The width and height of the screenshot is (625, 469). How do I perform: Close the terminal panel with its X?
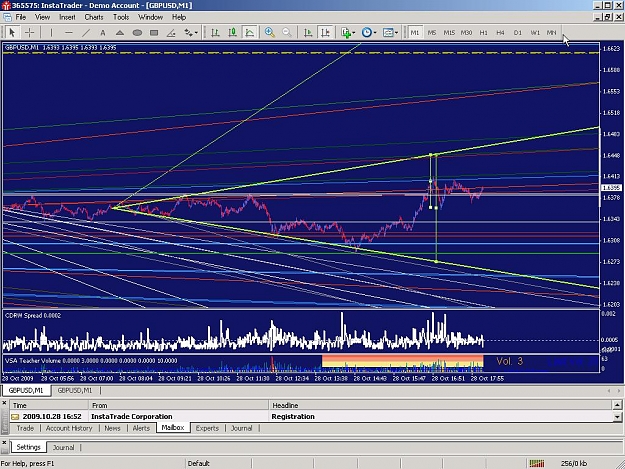(4, 404)
